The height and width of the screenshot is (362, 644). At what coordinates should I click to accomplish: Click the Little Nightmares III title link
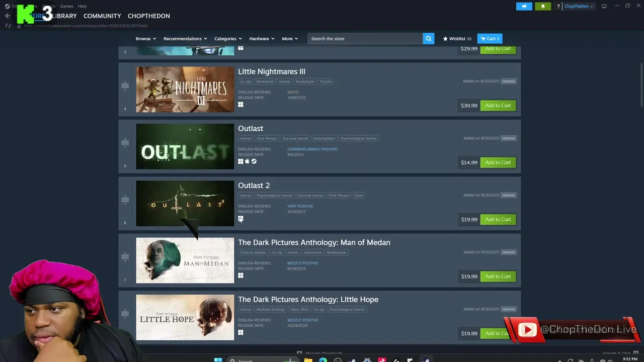pyautogui.click(x=272, y=71)
